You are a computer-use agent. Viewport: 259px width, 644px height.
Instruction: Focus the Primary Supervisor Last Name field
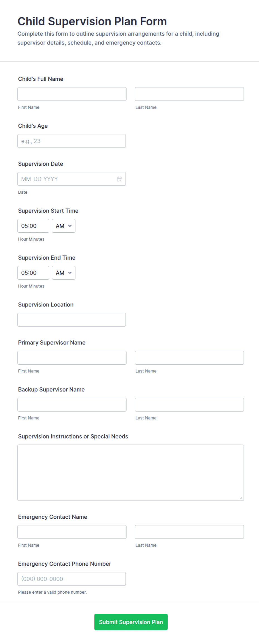click(x=189, y=358)
